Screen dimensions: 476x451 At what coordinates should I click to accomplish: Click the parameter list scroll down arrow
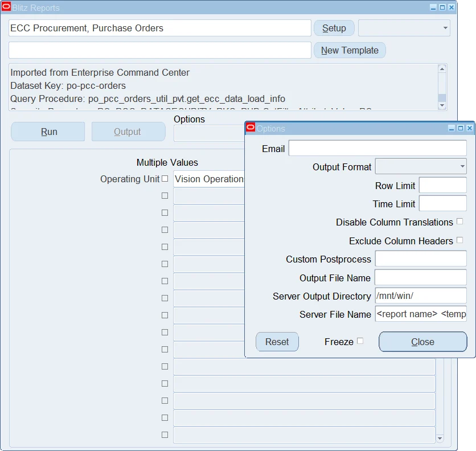440,438
